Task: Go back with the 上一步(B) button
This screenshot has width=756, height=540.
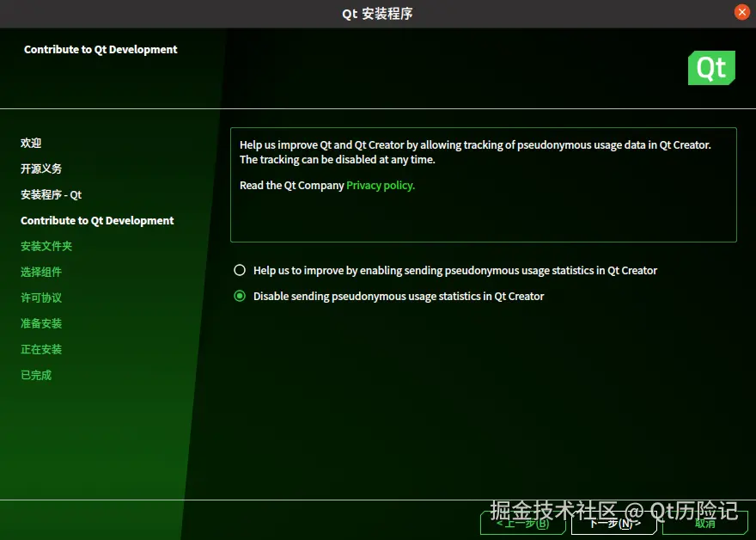Action: coord(523,523)
